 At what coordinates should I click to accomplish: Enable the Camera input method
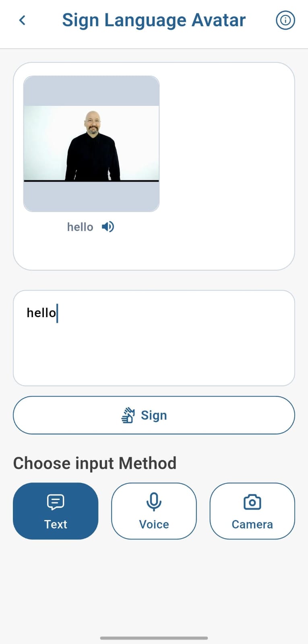(x=252, y=511)
